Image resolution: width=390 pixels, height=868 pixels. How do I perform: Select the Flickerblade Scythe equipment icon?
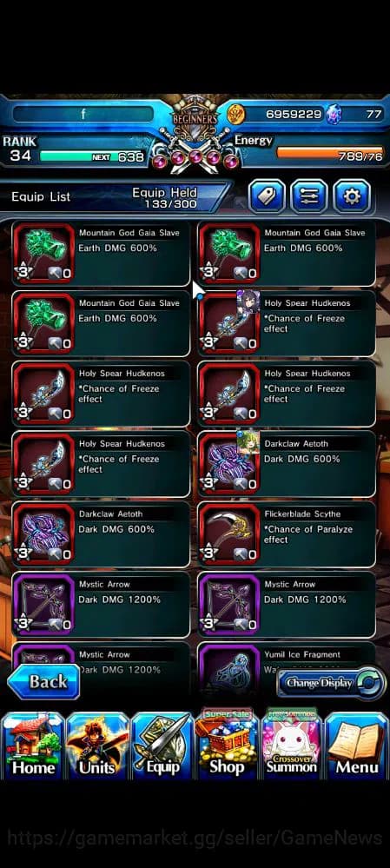[229, 533]
